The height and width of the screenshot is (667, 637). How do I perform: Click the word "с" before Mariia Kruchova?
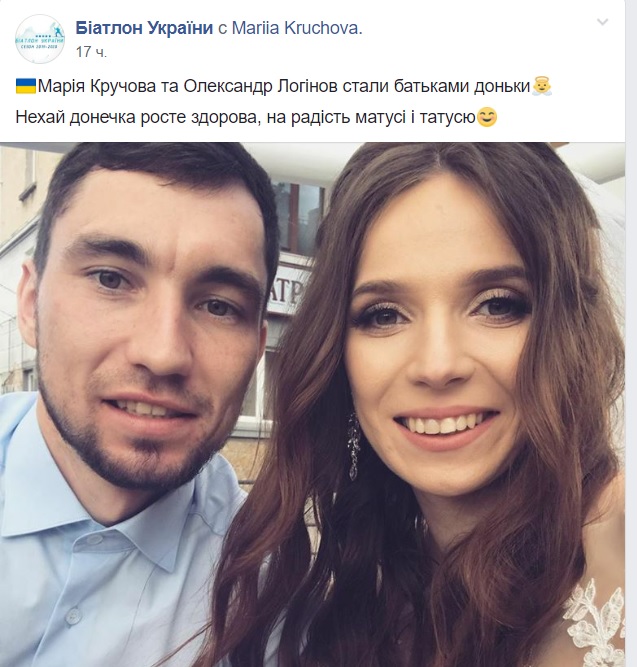[222, 29]
